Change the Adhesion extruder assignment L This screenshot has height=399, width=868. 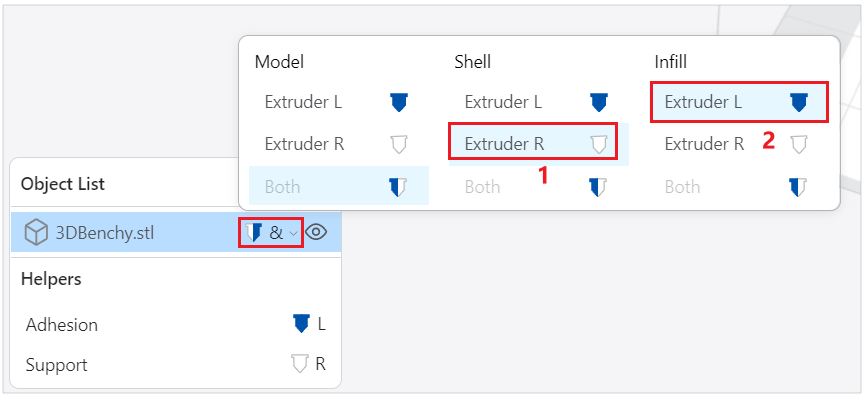pos(309,324)
